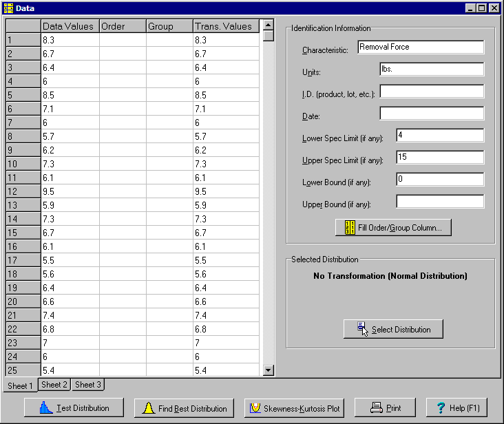504x424 pixels.
Task: Click Data Values cell 5.5 in row 17
Action: [x=70, y=260]
